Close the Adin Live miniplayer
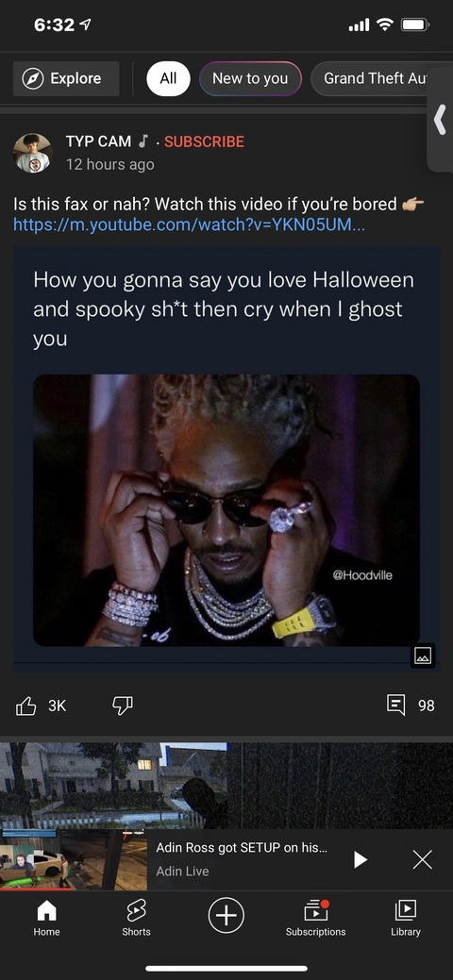453x980 pixels. tap(423, 860)
